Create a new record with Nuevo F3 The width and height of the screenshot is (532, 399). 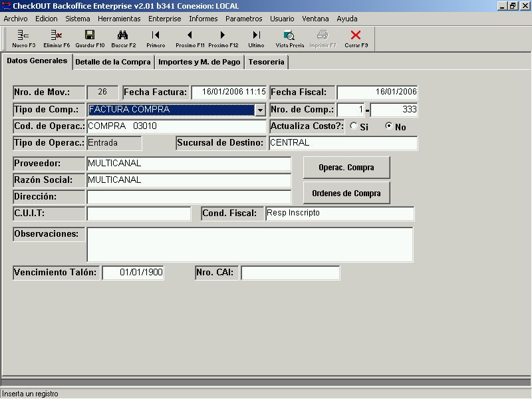click(x=23, y=39)
